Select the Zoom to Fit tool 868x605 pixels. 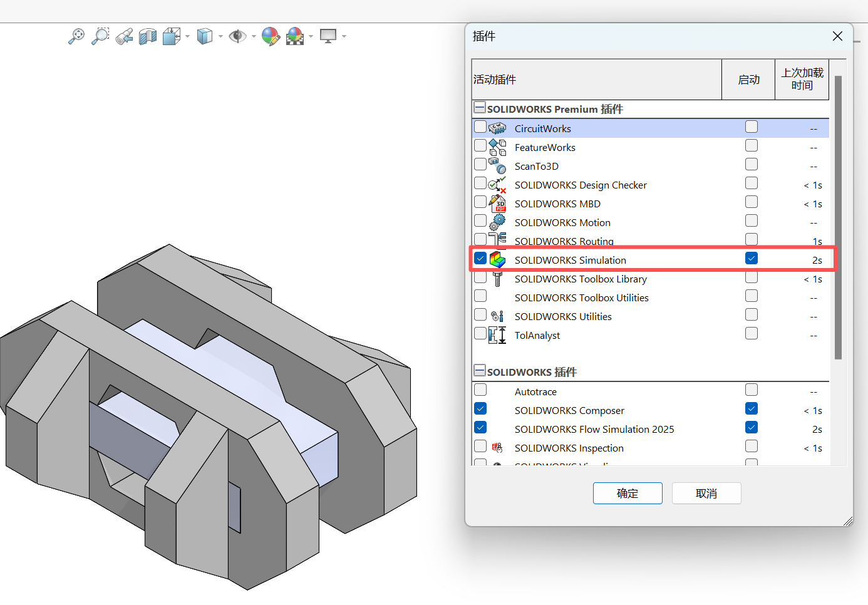coord(76,36)
